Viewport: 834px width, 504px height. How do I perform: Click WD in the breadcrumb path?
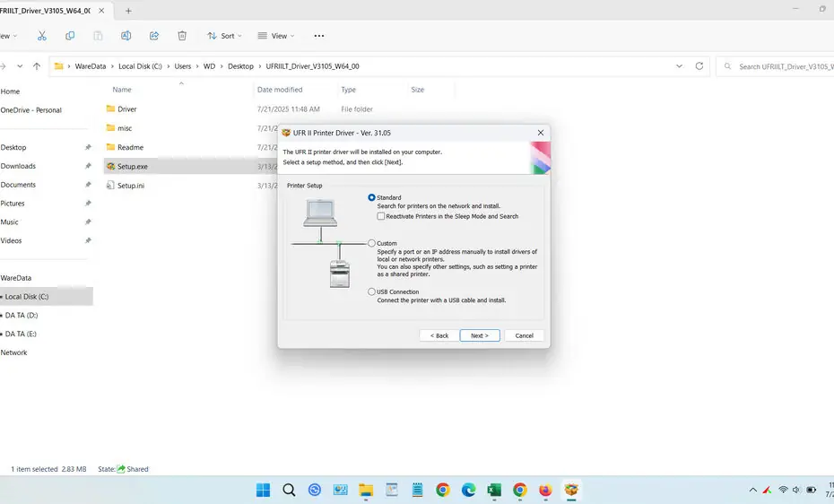[210, 66]
